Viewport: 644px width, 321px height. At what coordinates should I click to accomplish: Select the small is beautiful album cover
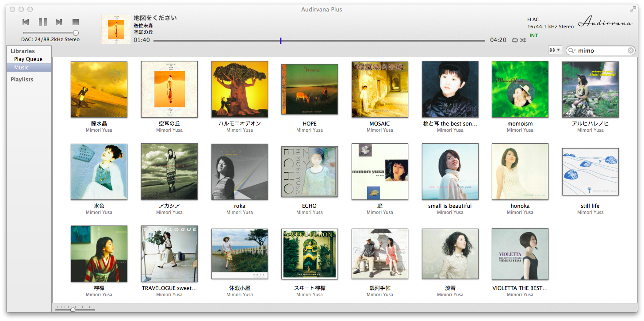click(x=450, y=172)
